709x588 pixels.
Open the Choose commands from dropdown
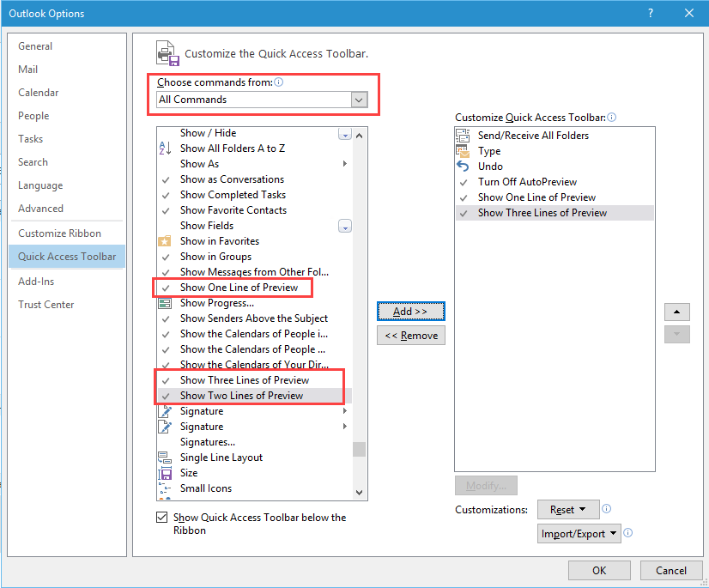tap(359, 100)
